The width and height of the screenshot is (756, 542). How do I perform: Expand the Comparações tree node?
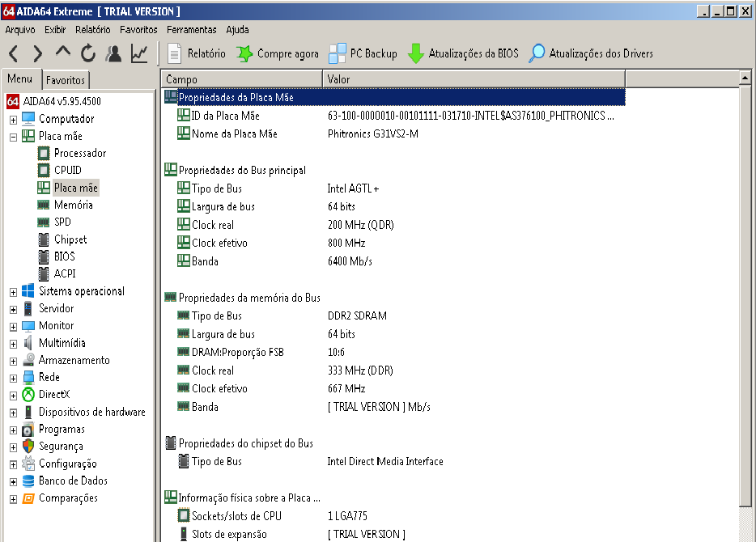click(14, 499)
